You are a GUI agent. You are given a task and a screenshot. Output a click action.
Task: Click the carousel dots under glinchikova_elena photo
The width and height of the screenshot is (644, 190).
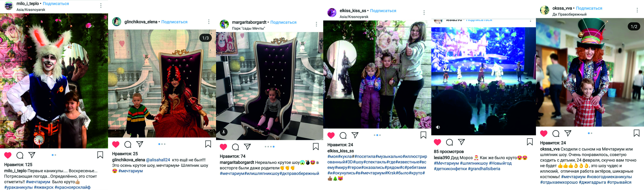[162, 144]
